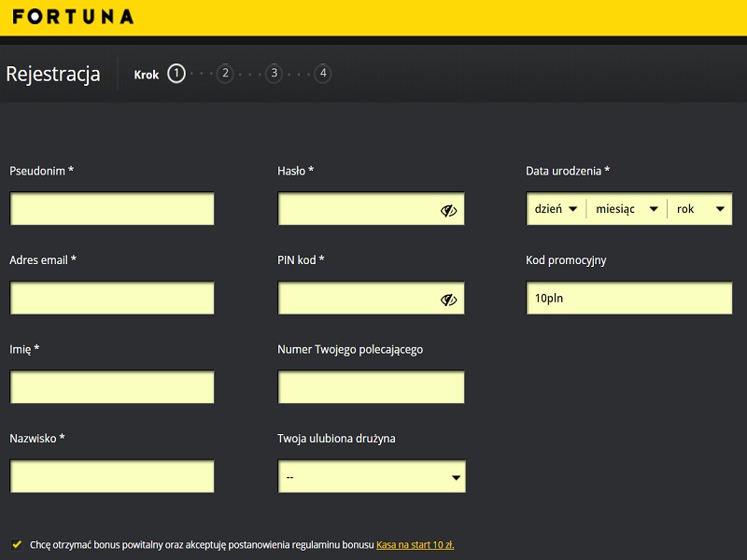This screenshot has height=560, width=747.
Task: Toggle the welcome bonus acceptance checkbox
Action: pos(17,544)
